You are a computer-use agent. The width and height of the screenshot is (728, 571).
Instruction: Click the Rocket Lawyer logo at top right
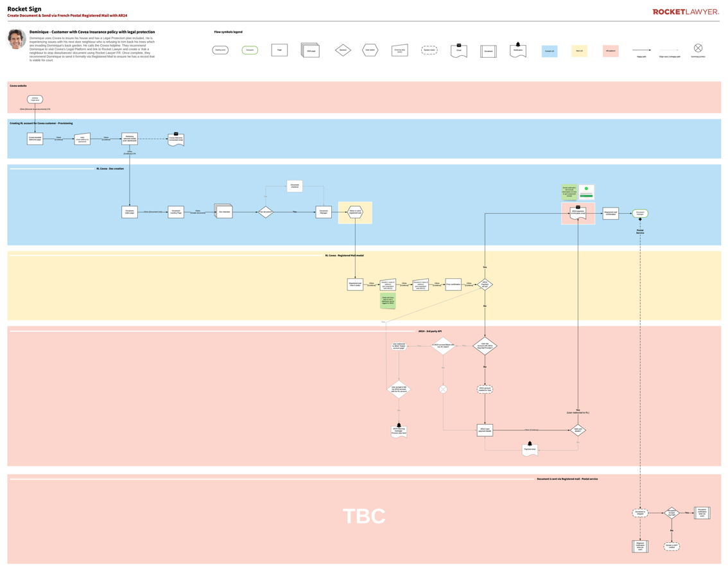[687, 10]
